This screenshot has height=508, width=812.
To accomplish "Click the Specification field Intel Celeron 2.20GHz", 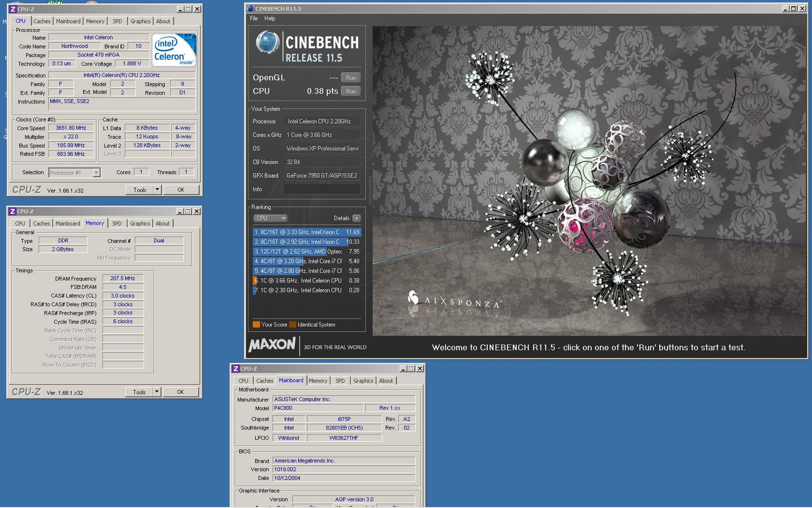I will [x=122, y=75].
